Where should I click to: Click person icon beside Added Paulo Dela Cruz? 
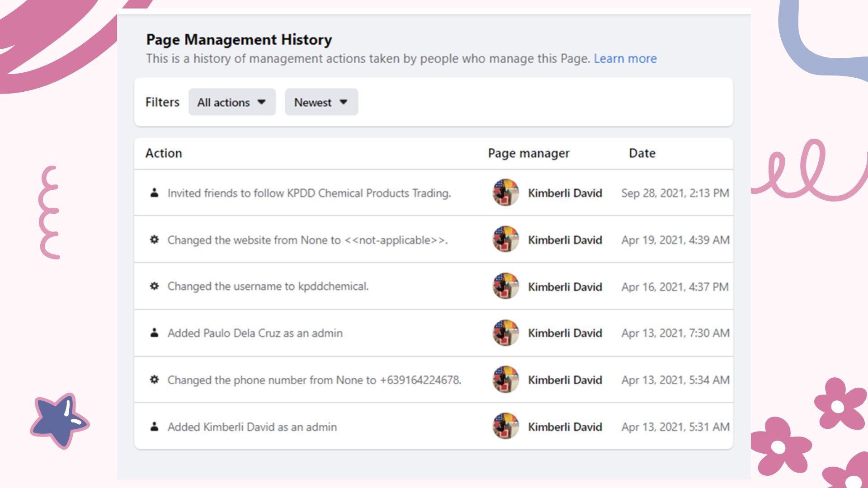154,333
